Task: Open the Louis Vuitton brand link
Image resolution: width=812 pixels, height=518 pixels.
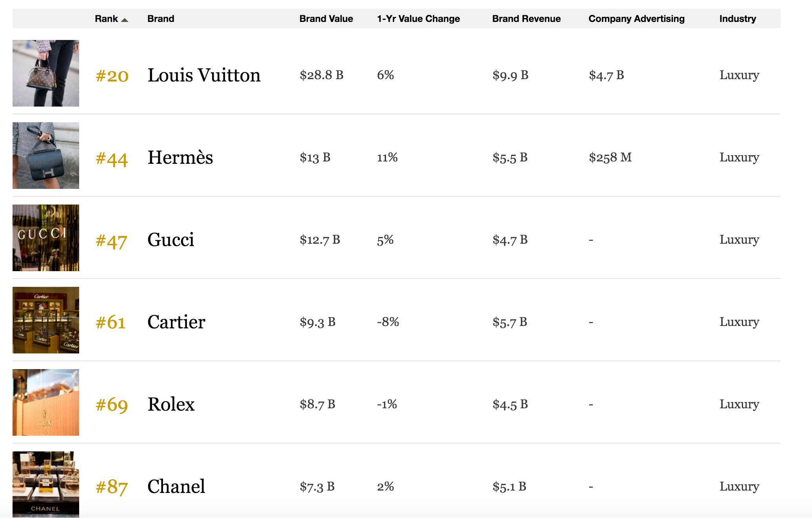Action: pyautogui.click(x=204, y=75)
